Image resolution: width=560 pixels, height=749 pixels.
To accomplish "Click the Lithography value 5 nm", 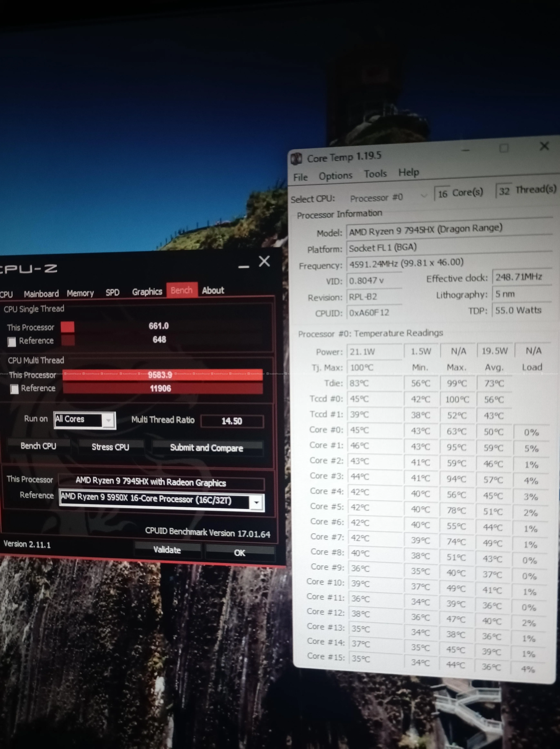I will coord(522,294).
